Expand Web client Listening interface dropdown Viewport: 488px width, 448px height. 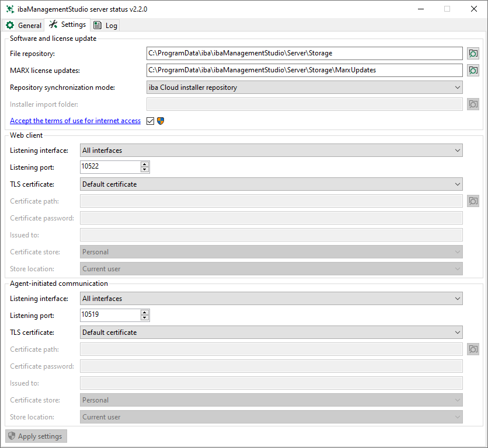pos(271,150)
